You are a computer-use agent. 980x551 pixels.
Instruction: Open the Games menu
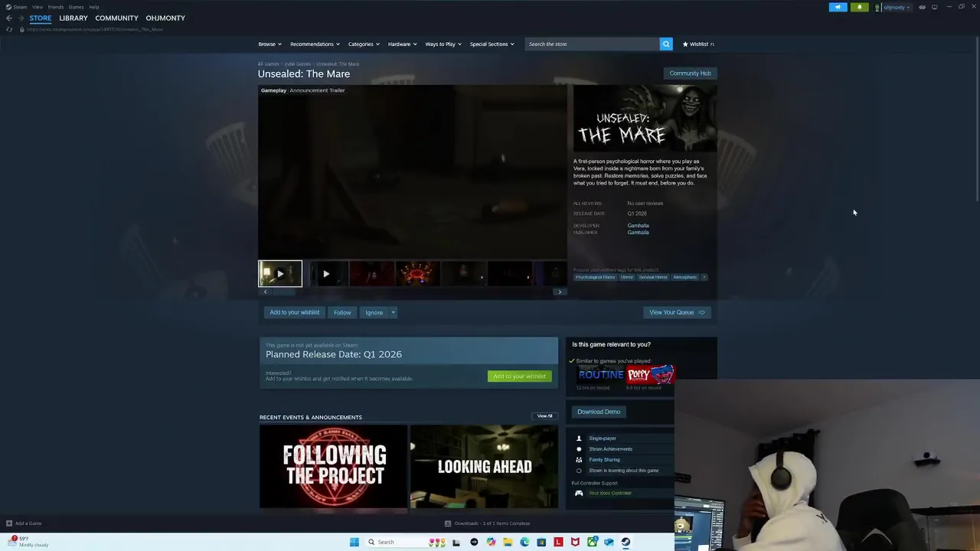point(76,7)
